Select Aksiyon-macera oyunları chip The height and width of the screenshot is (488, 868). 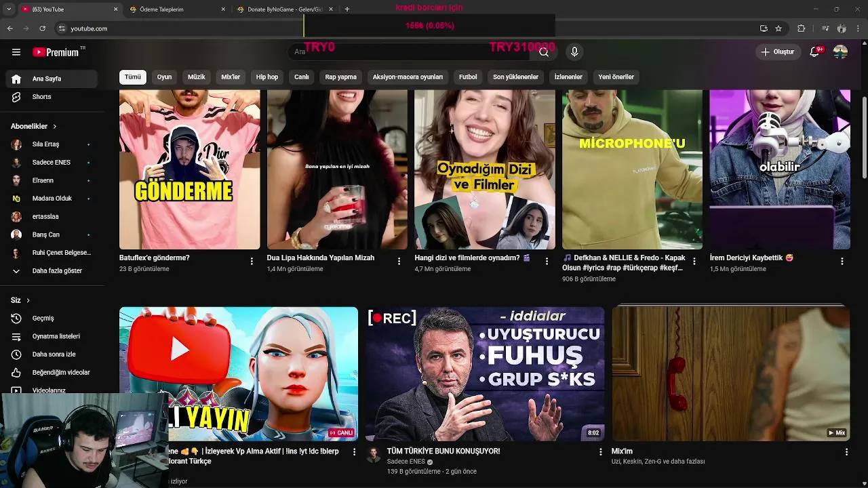(x=408, y=77)
